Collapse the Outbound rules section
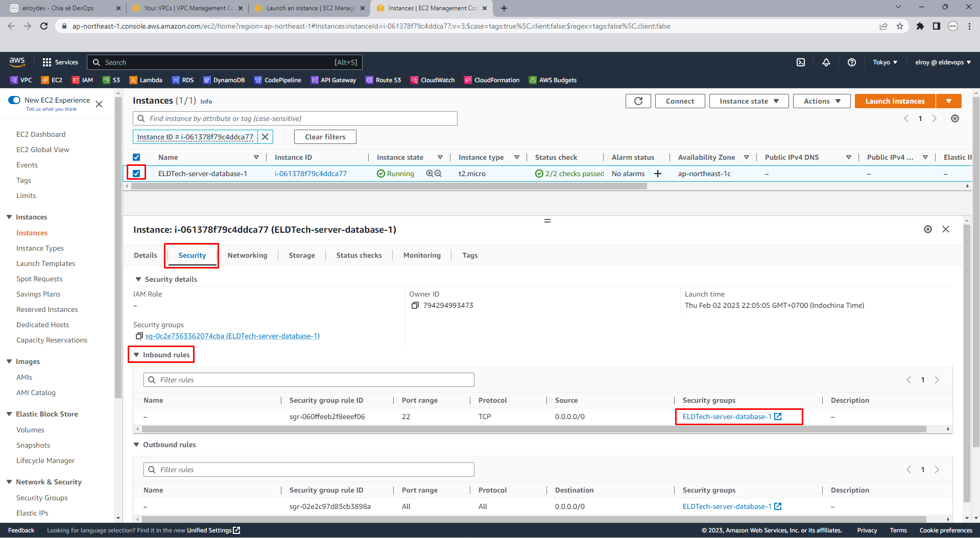980x538 pixels. click(x=136, y=445)
